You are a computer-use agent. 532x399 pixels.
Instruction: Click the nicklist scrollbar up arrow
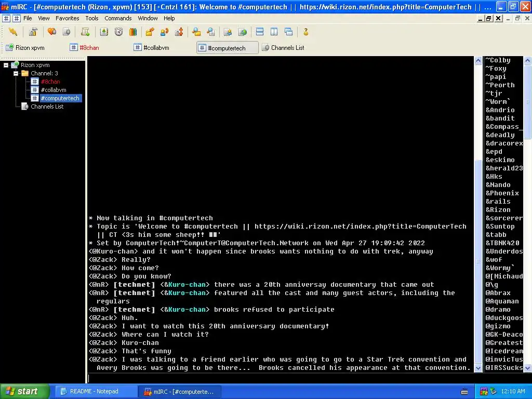click(528, 61)
